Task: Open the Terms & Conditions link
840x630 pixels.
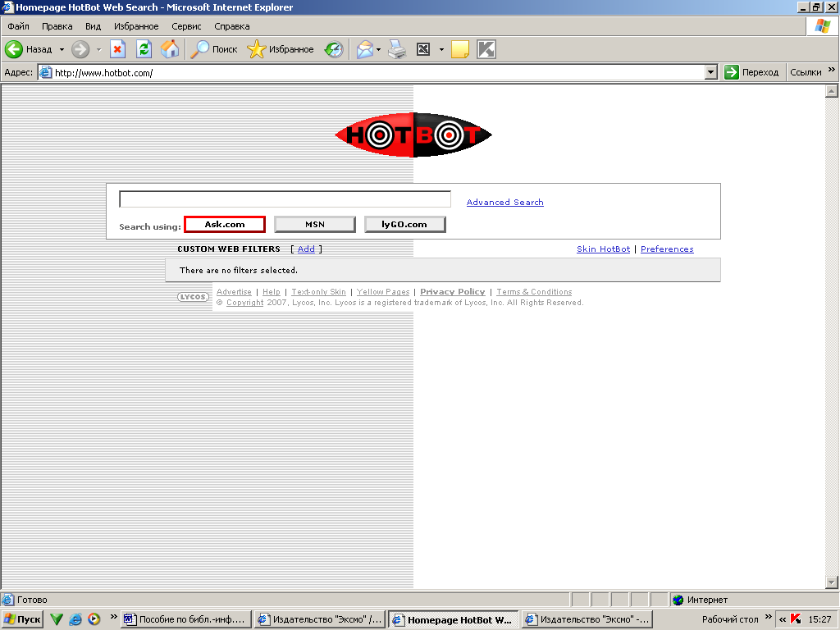Action: (534, 292)
